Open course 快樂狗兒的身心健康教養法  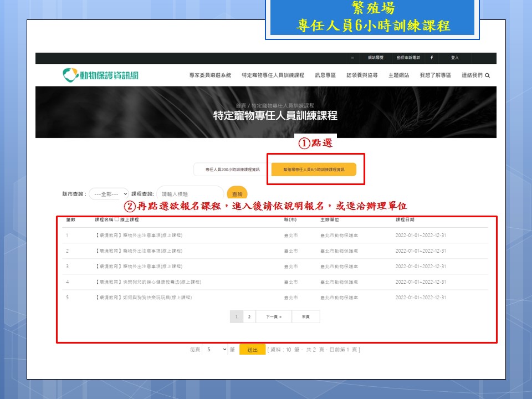(x=149, y=282)
